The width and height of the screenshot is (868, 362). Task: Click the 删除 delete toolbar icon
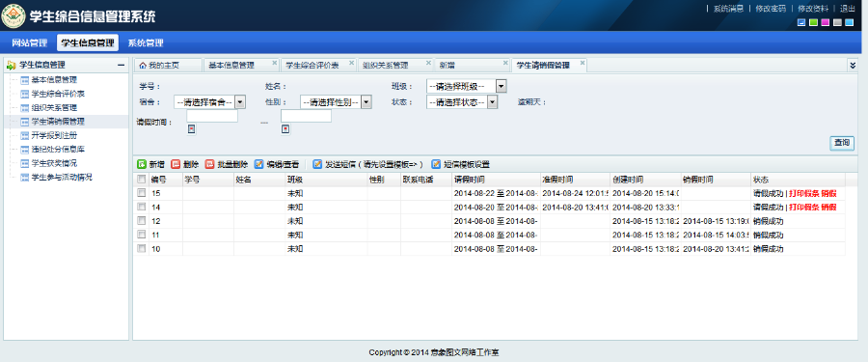[x=176, y=164]
